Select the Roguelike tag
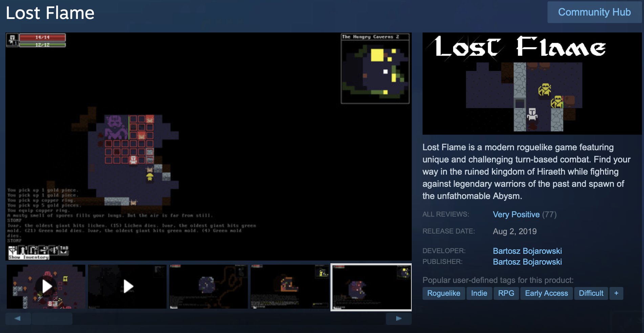 point(444,293)
